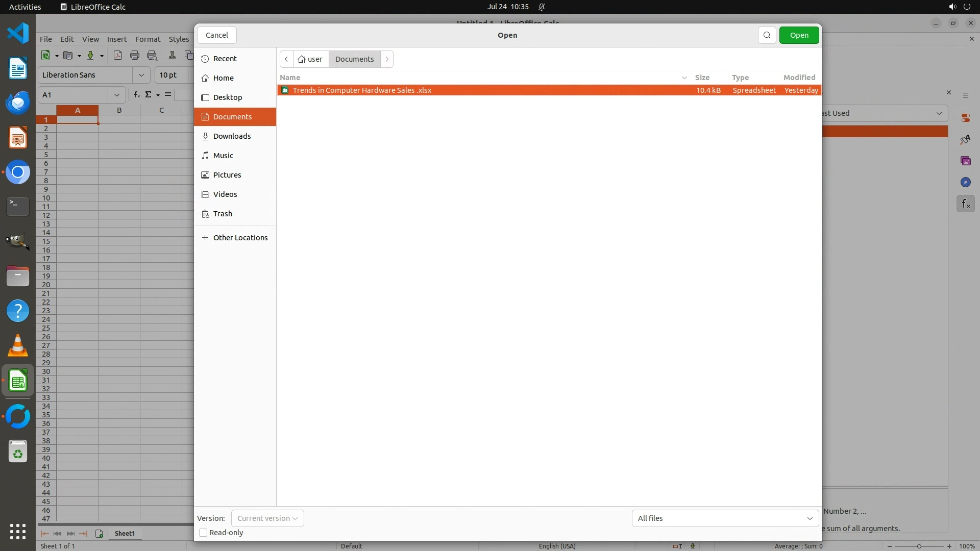Open the Format menu
980x551 pixels.
[x=148, y=39]
